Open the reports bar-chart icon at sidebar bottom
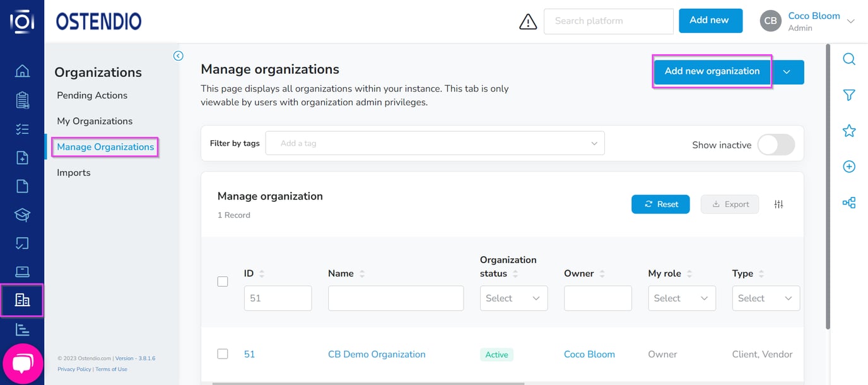This screenshot has width=868, height=385. click(x=22, y=329)
